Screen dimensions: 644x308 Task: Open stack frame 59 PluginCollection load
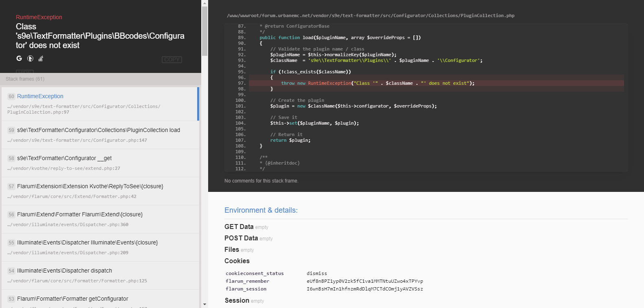point(99,130)
